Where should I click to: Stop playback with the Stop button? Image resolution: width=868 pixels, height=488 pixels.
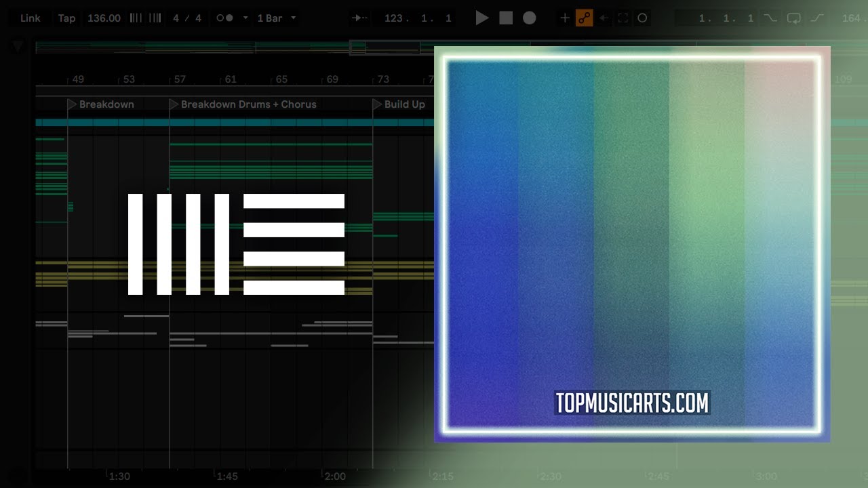pyautogui.click(x=506, y=18)
